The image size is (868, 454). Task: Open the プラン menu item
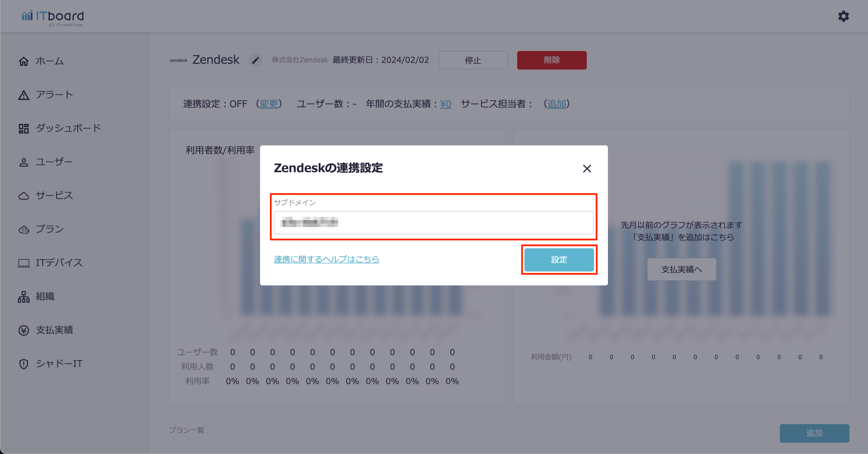[x=50, y=229]
